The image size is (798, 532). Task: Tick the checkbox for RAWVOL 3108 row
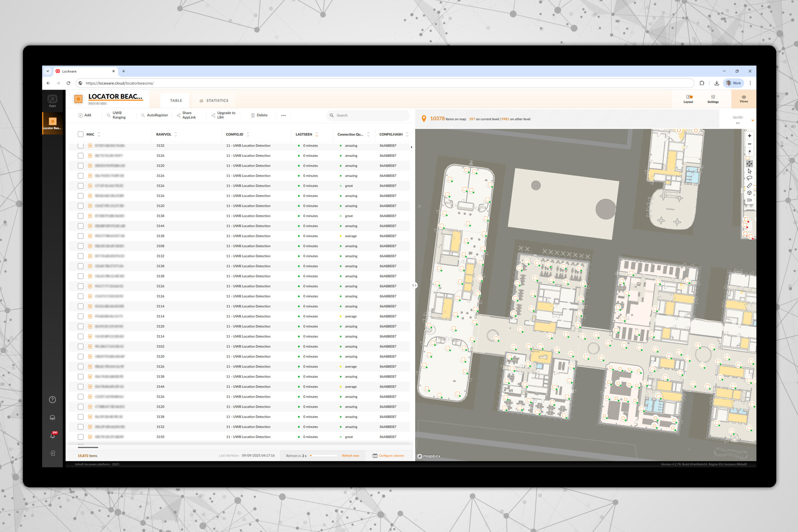click(x=80, y=246)
